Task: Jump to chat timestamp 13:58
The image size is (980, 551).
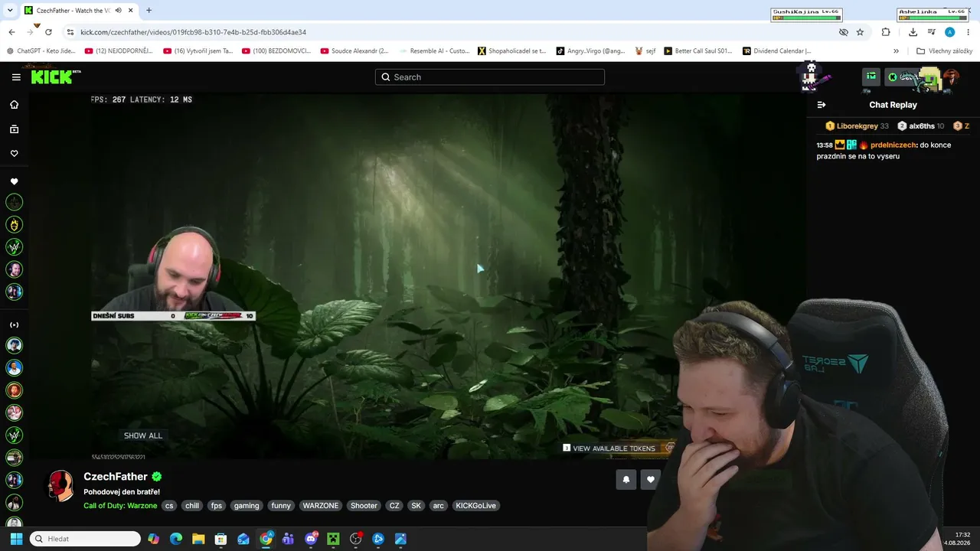Action: click(825, 145)
